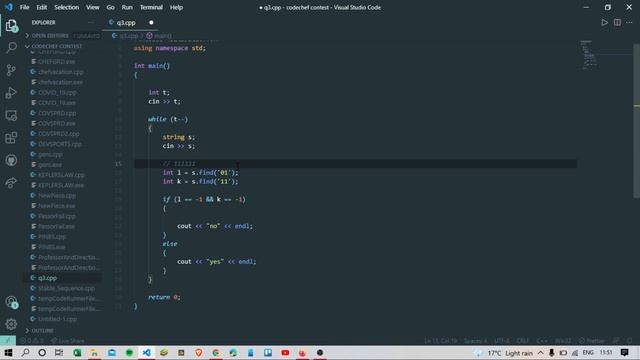Open the Explorer view in activity bar

coord(11,25)
